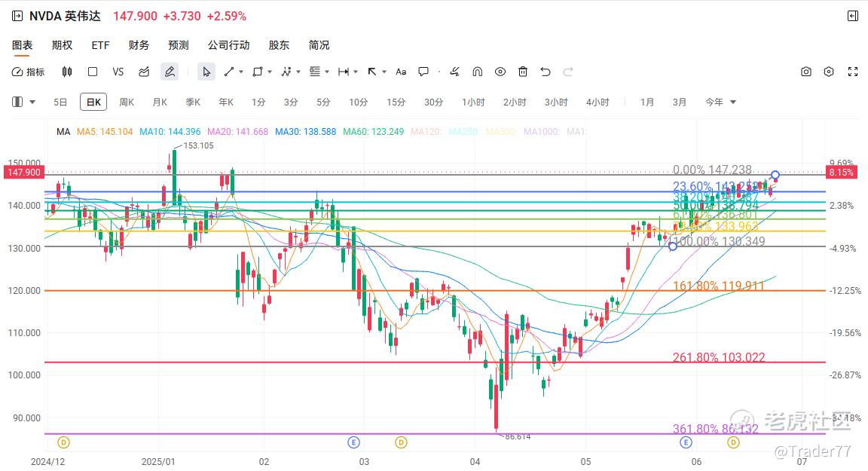Screen dimensions: 868x471
Task: Click the blue E earnings marker near 03
Action: coord(353,442)
